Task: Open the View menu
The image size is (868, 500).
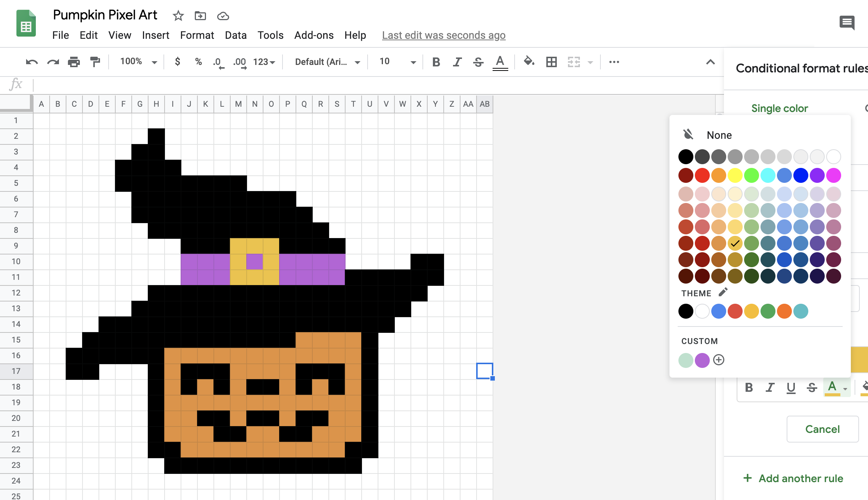Action: click(x=120, y=35)
